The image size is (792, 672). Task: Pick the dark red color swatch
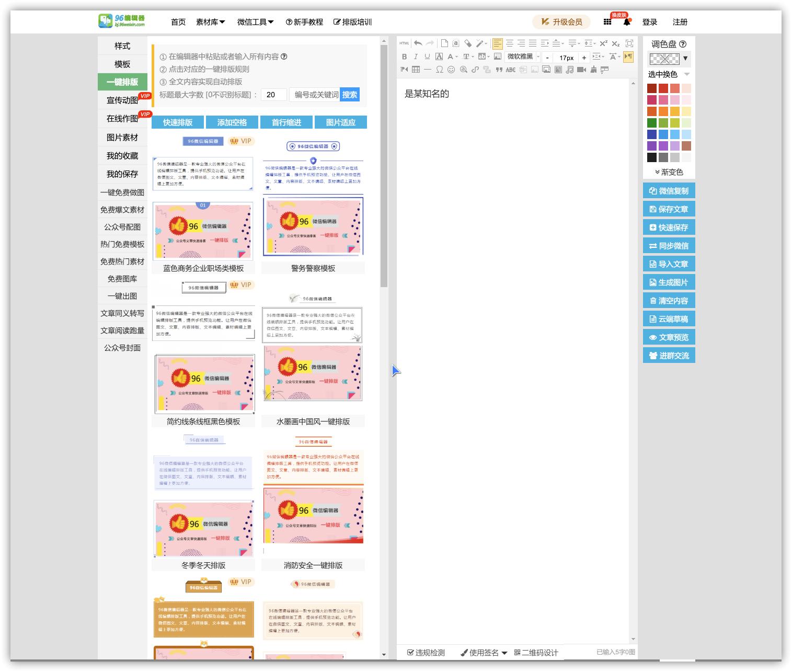click(x=652, y=88)
